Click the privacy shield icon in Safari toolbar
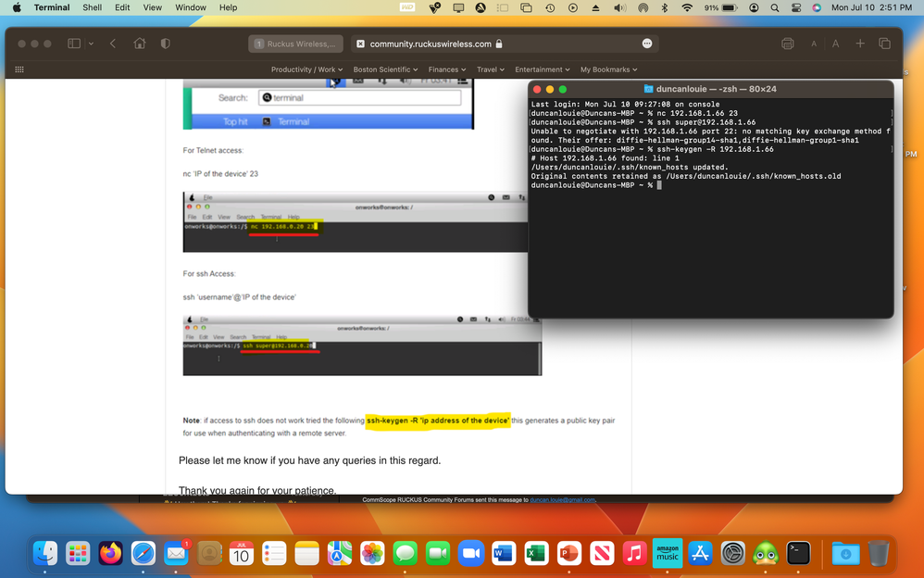924x578 pixels. tap(165, 43)
